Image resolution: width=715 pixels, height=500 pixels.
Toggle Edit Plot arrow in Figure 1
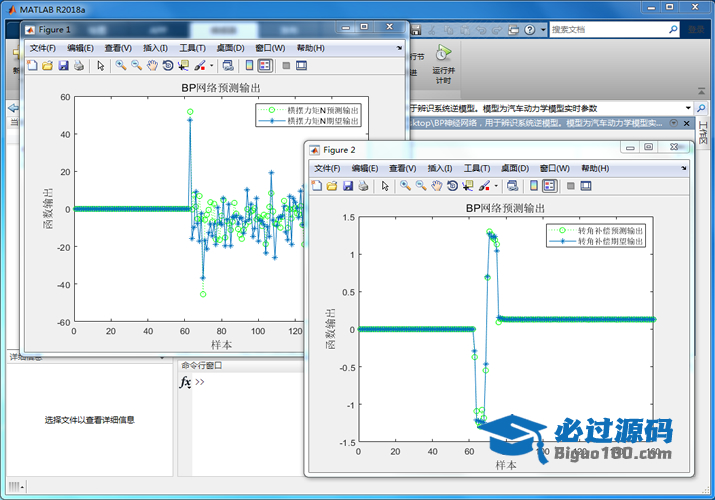(100, 66)
